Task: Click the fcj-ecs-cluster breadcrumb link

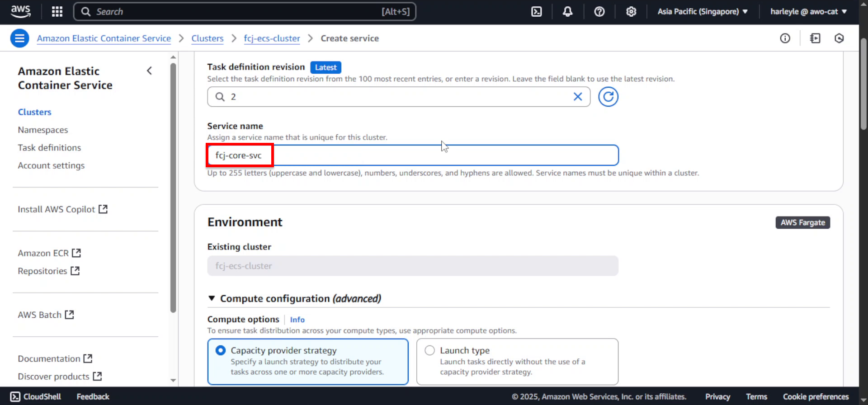Action: (x=272, y=38)
